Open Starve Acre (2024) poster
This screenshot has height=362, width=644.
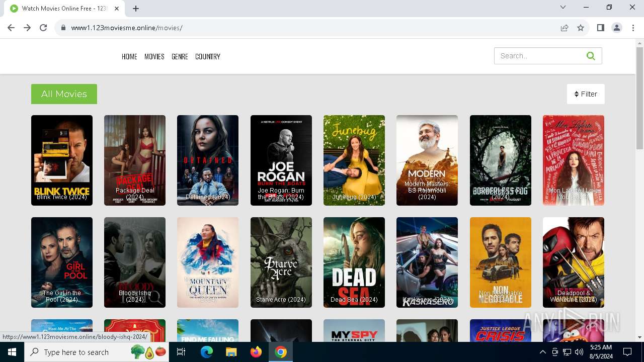pyautogui.click(x=281, y=262)
